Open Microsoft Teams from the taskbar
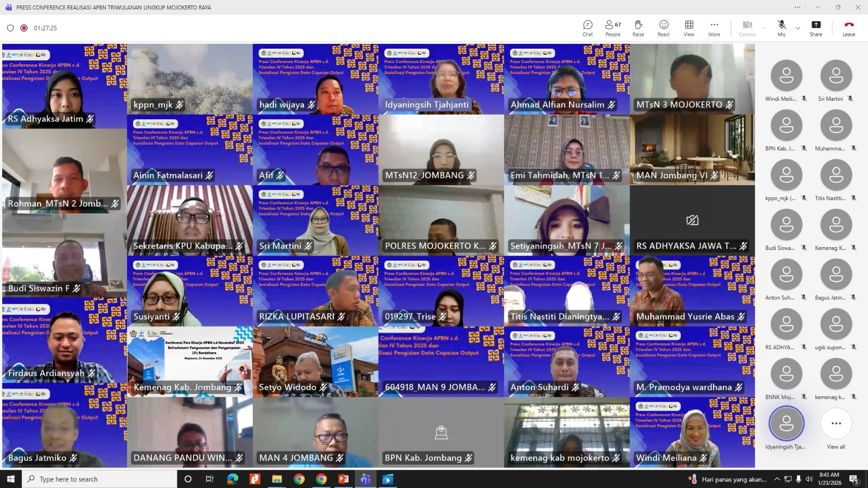Screen dimensions: 868x488 pos(365,479)
